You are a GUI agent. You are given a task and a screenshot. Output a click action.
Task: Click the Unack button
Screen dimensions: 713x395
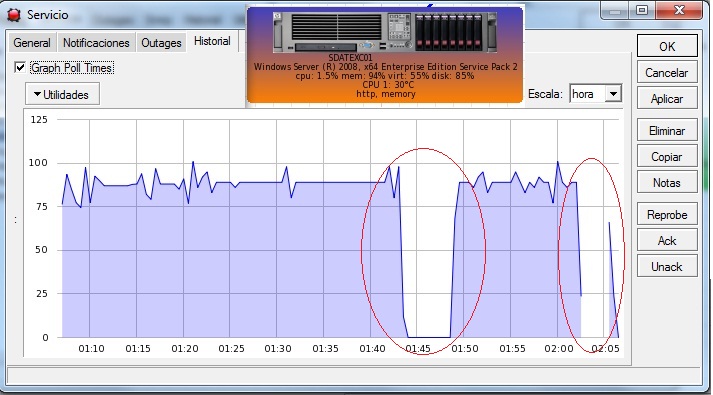[667, 266]
